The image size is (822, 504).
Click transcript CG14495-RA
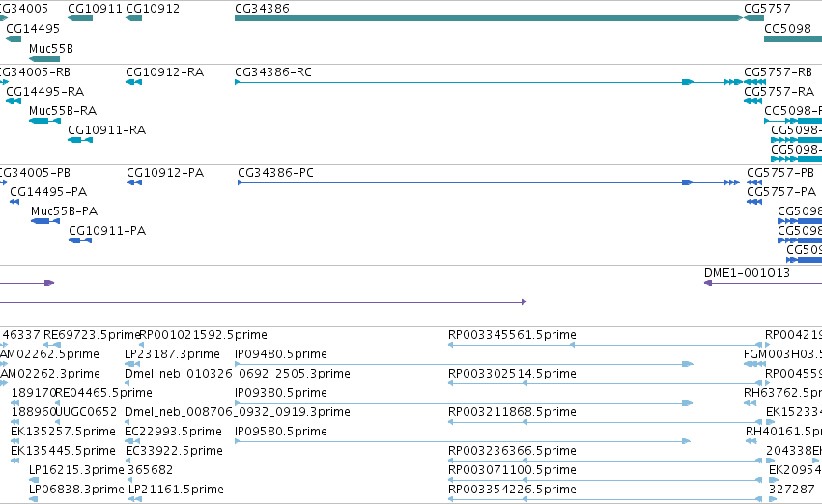[44, 92]
